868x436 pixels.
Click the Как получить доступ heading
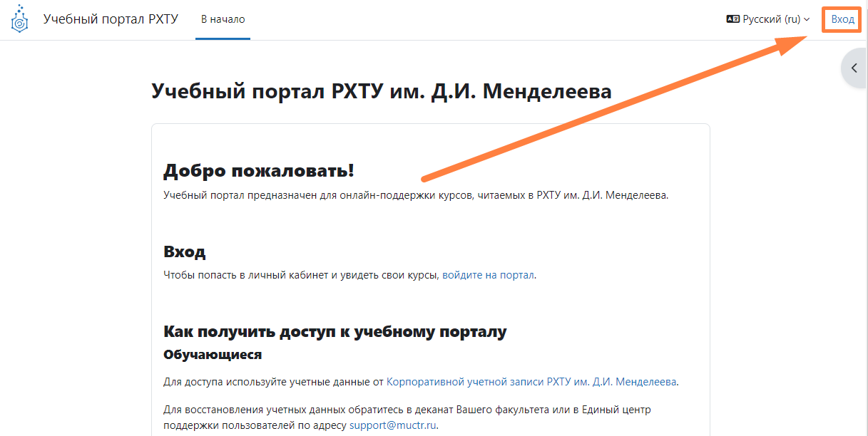(x=335, y=332)
